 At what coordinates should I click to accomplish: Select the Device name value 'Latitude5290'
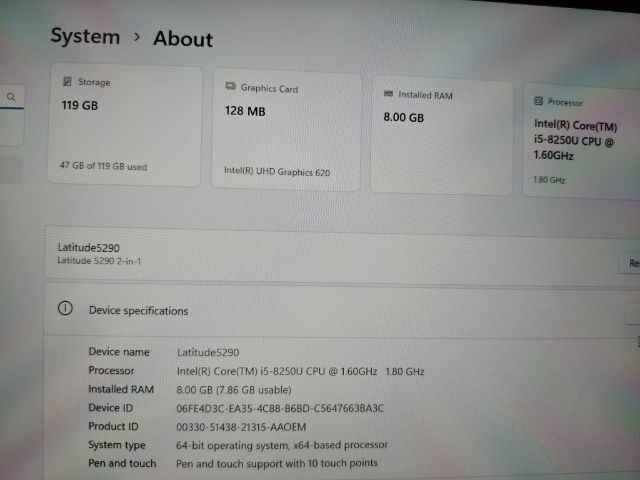(x=208, y=352)
